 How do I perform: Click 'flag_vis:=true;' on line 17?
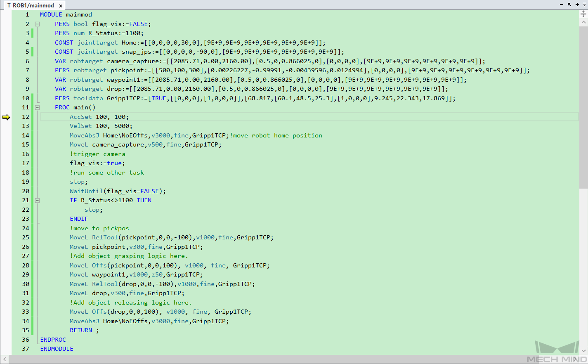click(x=97, y=163)
